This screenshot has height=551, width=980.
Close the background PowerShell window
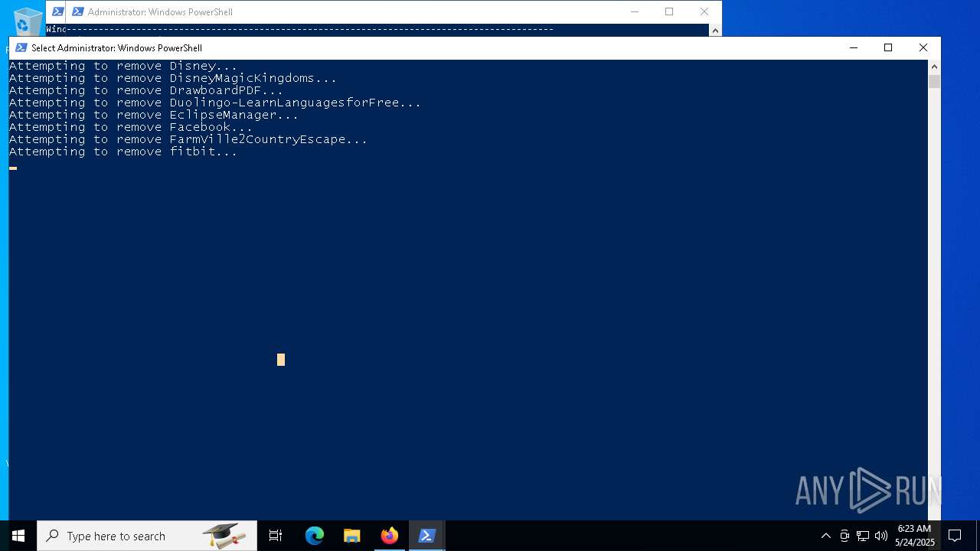704,11
